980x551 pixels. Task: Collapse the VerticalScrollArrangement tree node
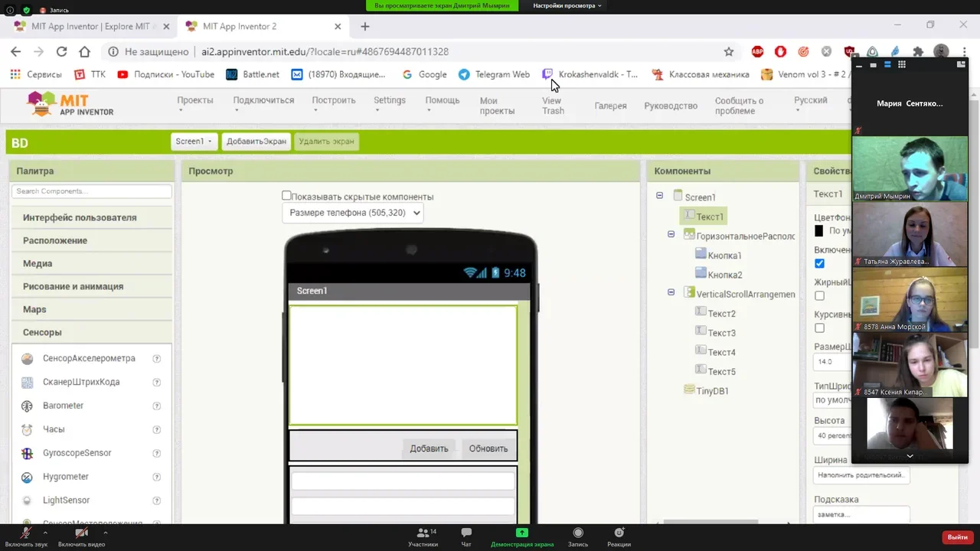(x=671, y=292)
